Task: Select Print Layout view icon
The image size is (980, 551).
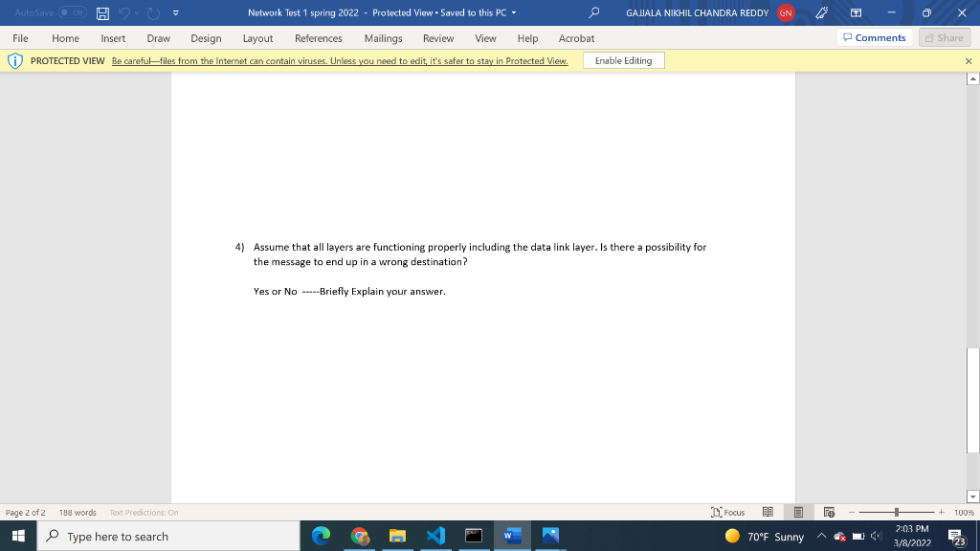Action: 798,513
